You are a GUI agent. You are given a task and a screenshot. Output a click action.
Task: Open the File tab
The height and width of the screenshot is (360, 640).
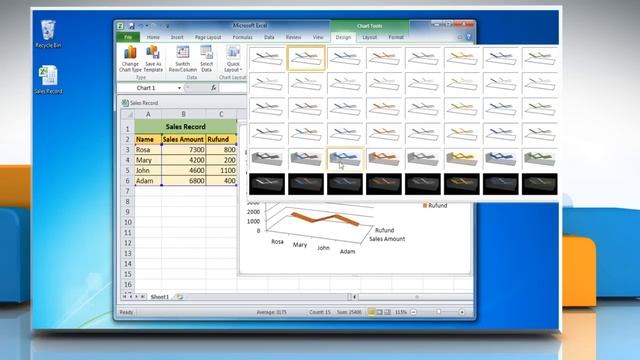tap(128, 37)
